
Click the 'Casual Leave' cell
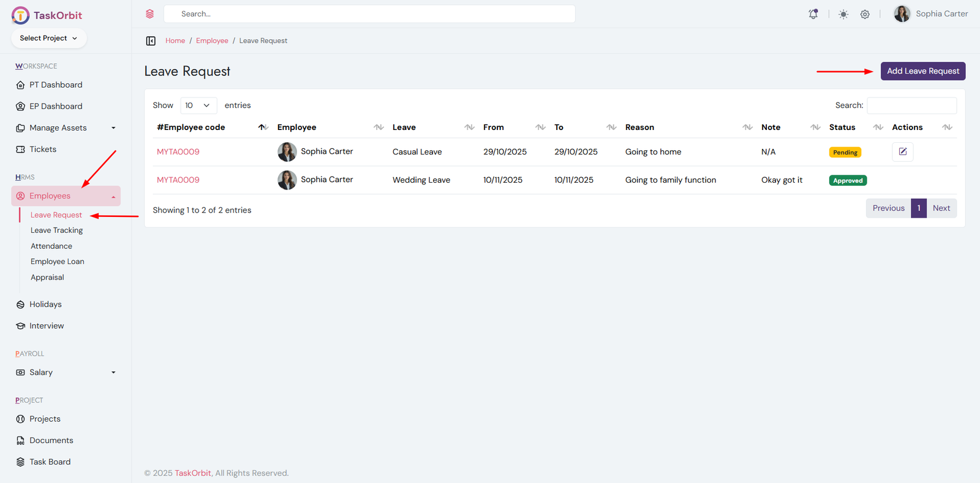(417, 152)
